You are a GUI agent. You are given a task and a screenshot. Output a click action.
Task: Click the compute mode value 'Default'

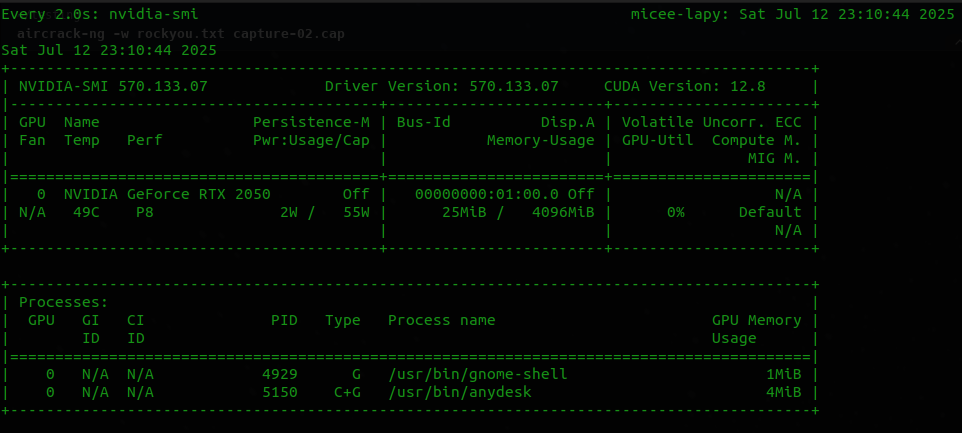coord(770,213)
